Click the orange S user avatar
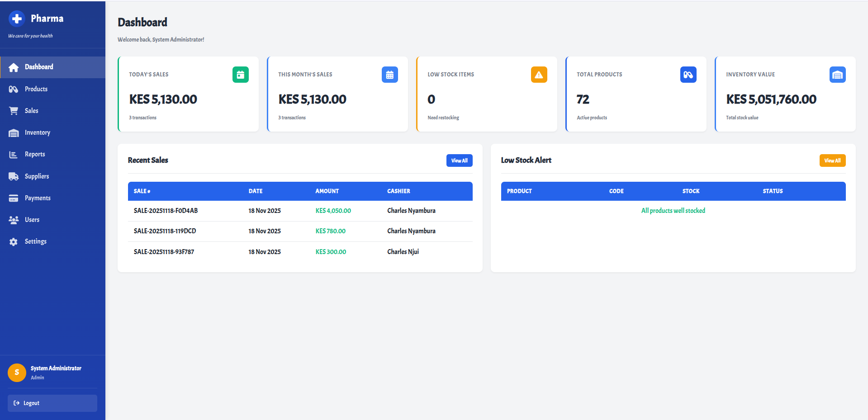The height and width of the screenshot is (420, 868). [17, 373]
